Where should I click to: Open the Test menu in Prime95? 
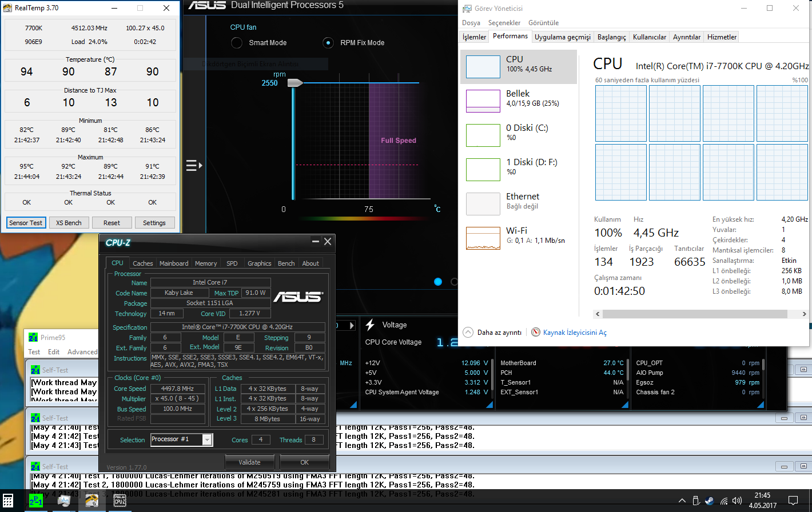point(34,352)
